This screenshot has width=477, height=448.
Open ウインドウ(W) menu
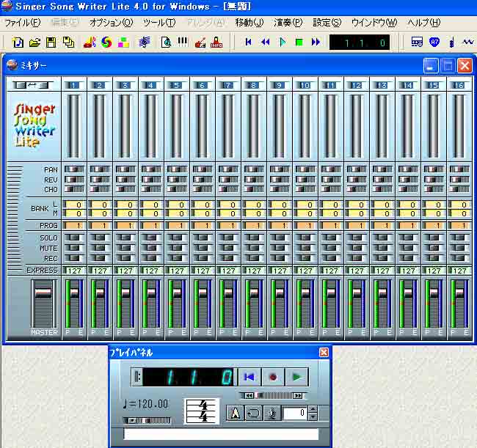pyautogui.click(x=374, y=23)
